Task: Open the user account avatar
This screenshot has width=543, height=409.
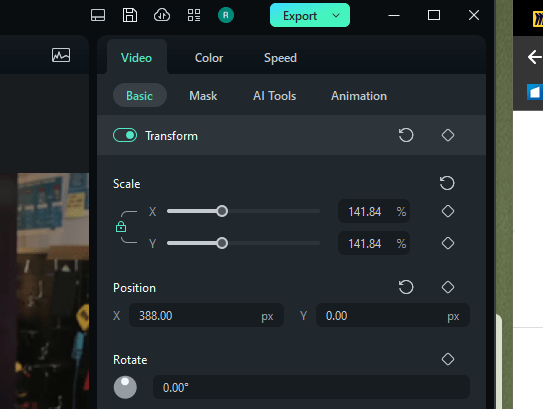Action: 226,15
